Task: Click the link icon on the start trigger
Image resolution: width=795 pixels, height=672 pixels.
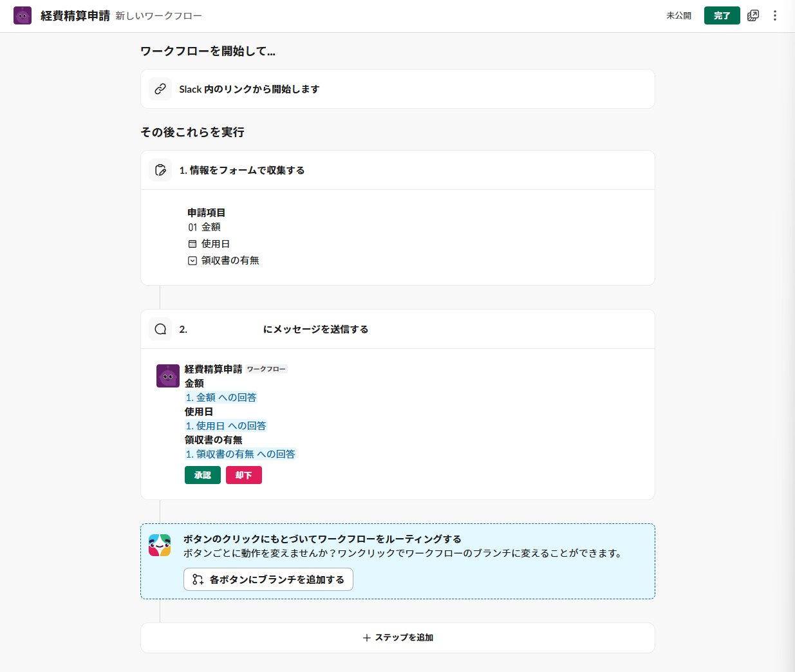Action: (x=160, y=89)
